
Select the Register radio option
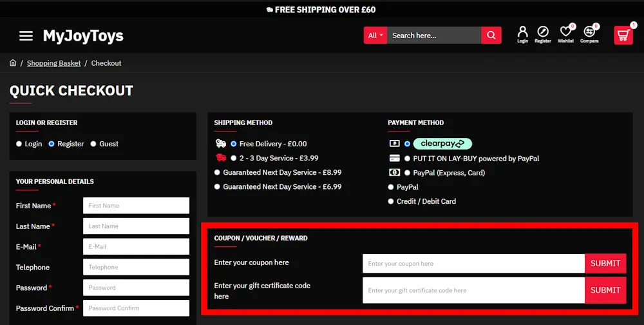click(x=52, y=144)
